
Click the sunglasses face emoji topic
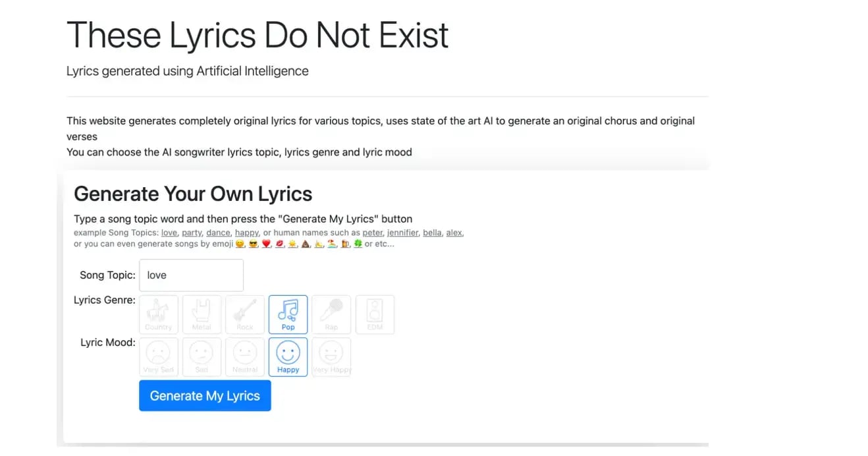click(253, 244)
